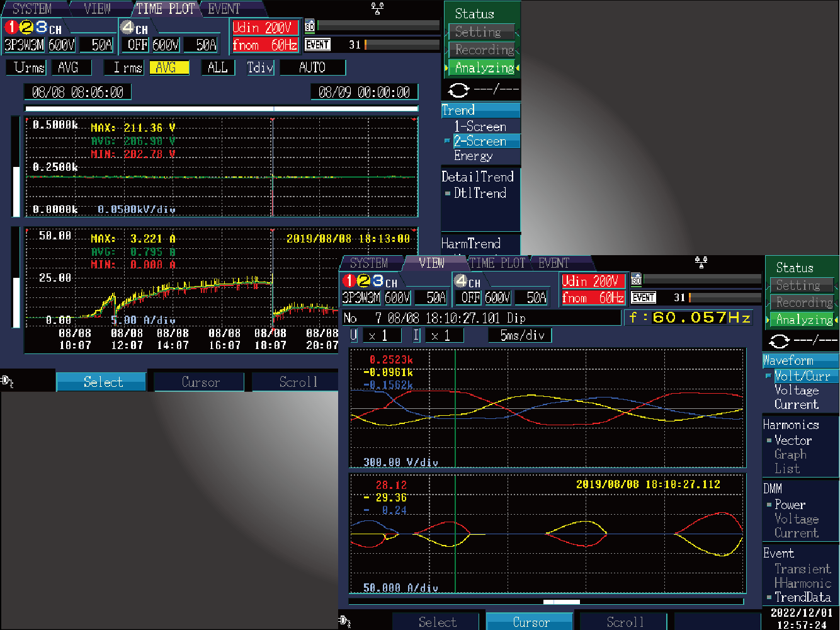Click channel 1 2 3 CH indicator back window
This screenshot has height=630, width=840.
click(33, 28)
